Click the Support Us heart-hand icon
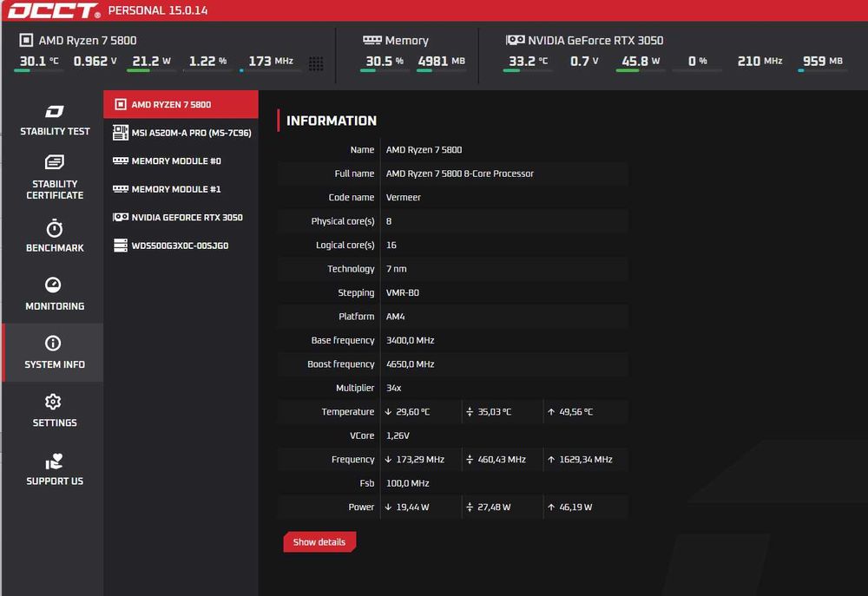 [x=54, y=461]
